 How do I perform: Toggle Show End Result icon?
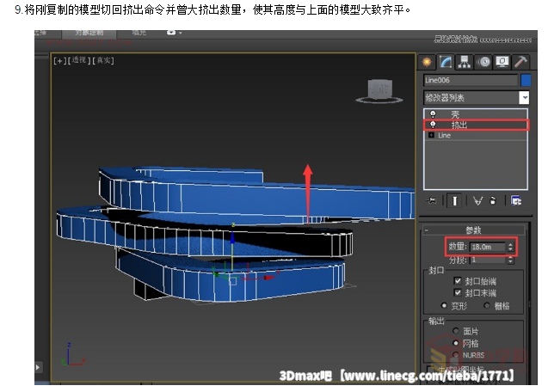(455, 201)
